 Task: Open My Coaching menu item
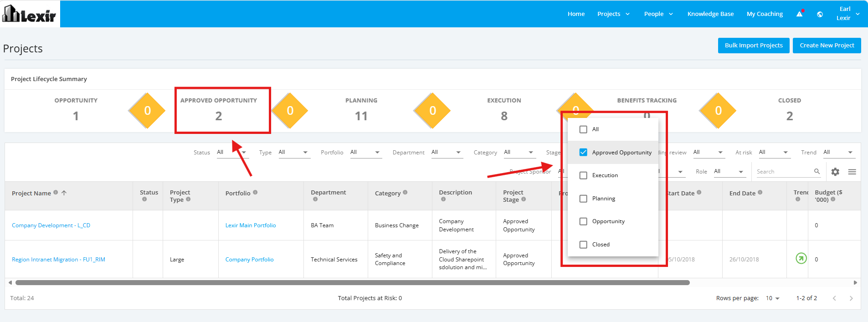point(765,14)
